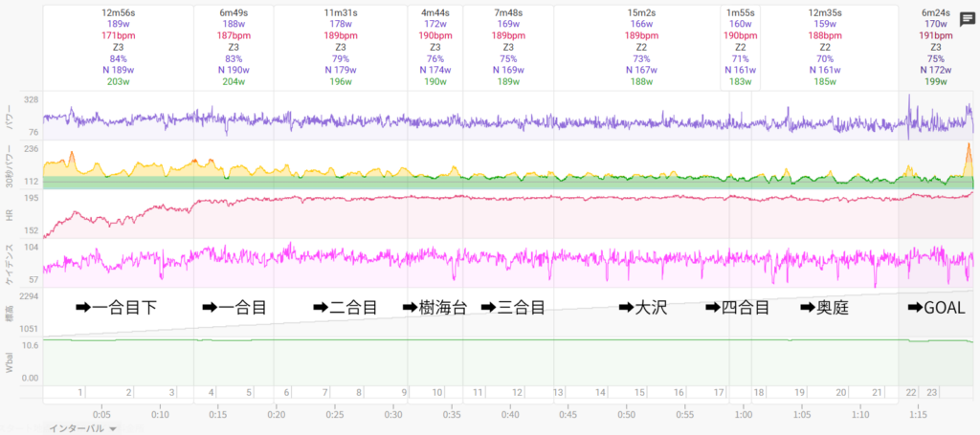Click the パワー track label
Screen dimensions: 980x435
click(x=9, y=116)
